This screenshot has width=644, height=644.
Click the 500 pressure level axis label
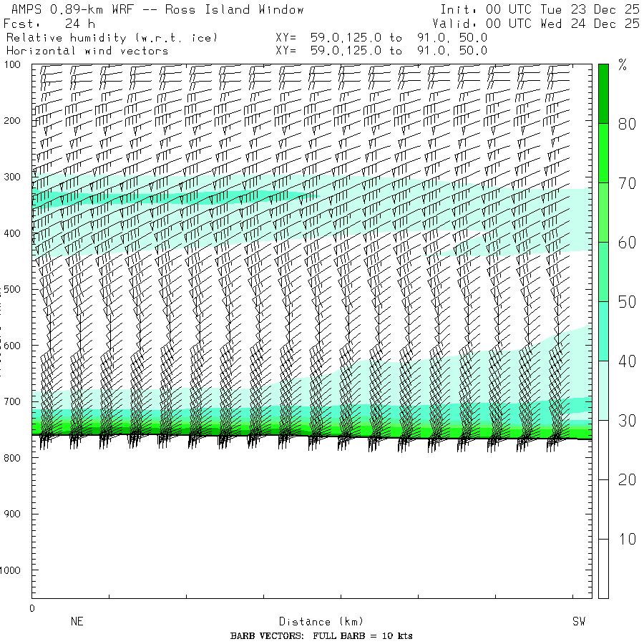[14, 290]
